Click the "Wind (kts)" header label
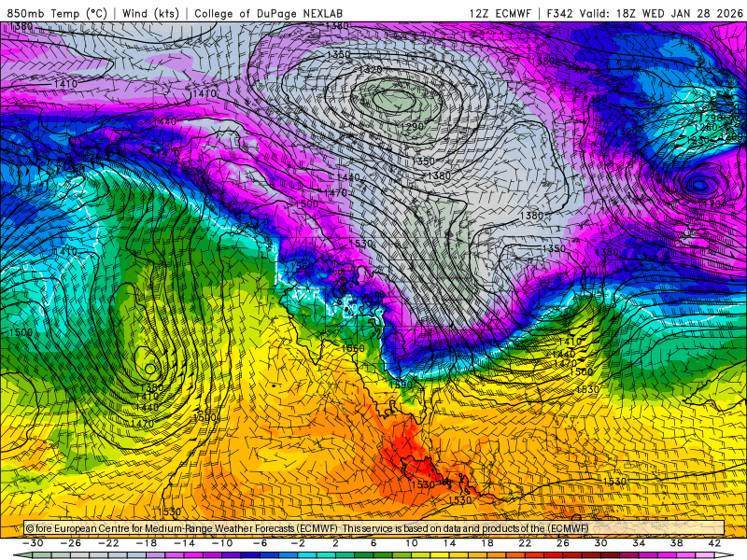 coord(150,13)
